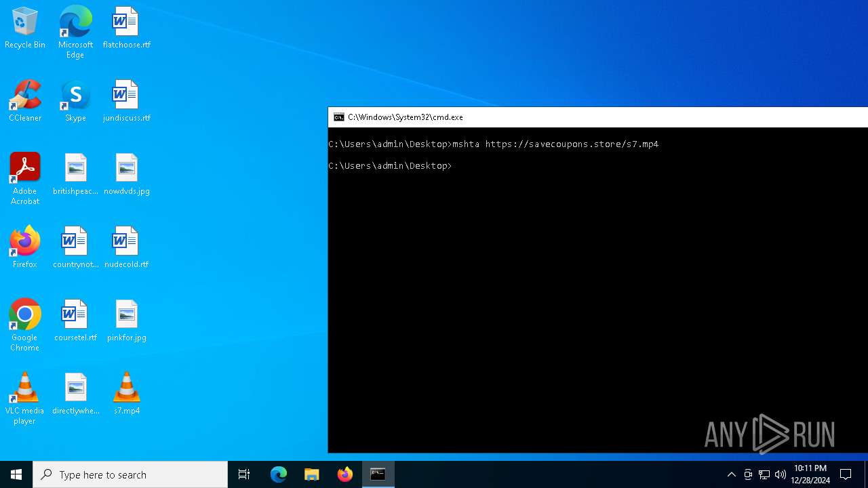Select the Firefox desktop shortcut
This screenshot has height=488, width=868.
tap(25, 247)
